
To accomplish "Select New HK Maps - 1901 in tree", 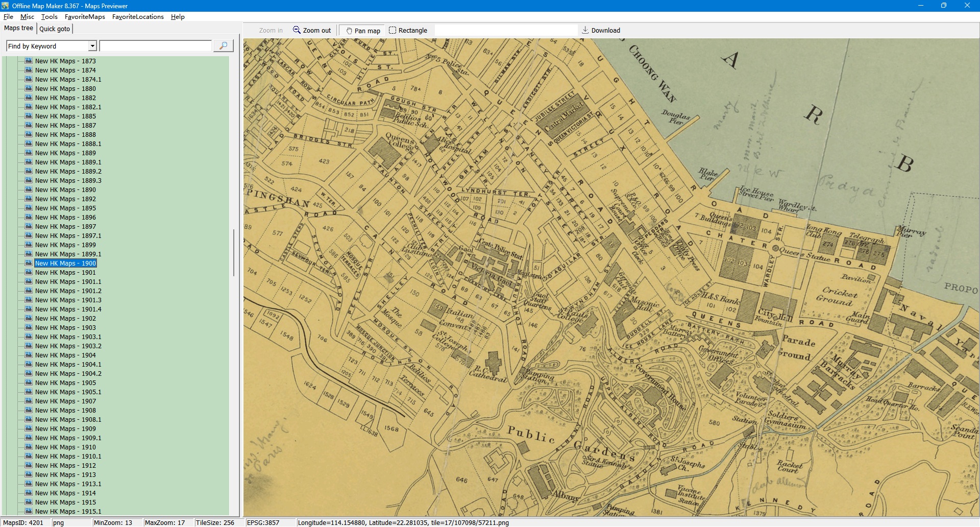I will [x=65, y=273].
